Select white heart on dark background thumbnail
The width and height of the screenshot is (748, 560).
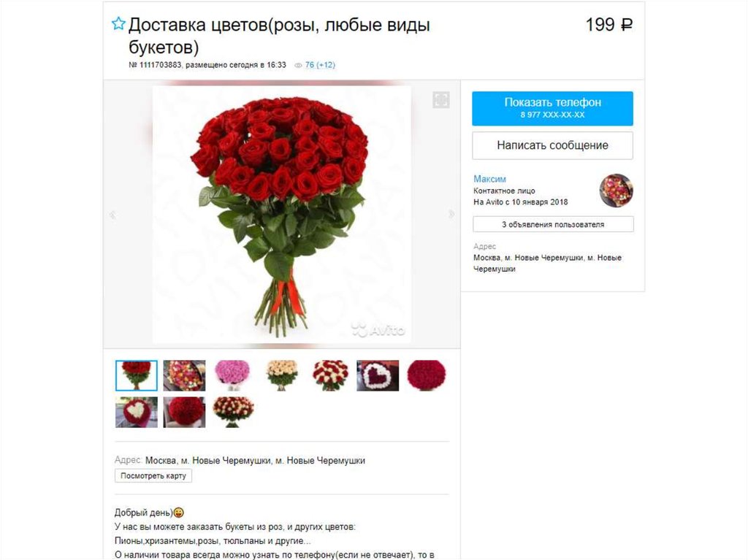(378, 376)
